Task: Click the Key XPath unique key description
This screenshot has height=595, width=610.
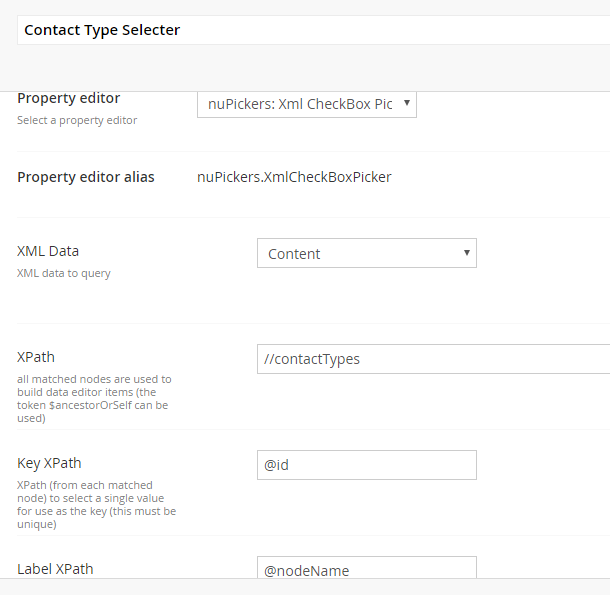Action: tap(96, 504)
